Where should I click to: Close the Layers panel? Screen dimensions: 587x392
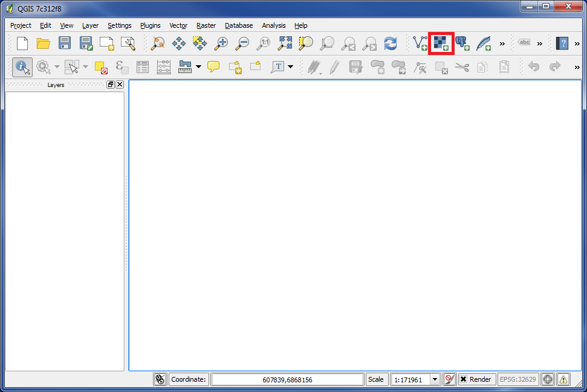point(120,85)
